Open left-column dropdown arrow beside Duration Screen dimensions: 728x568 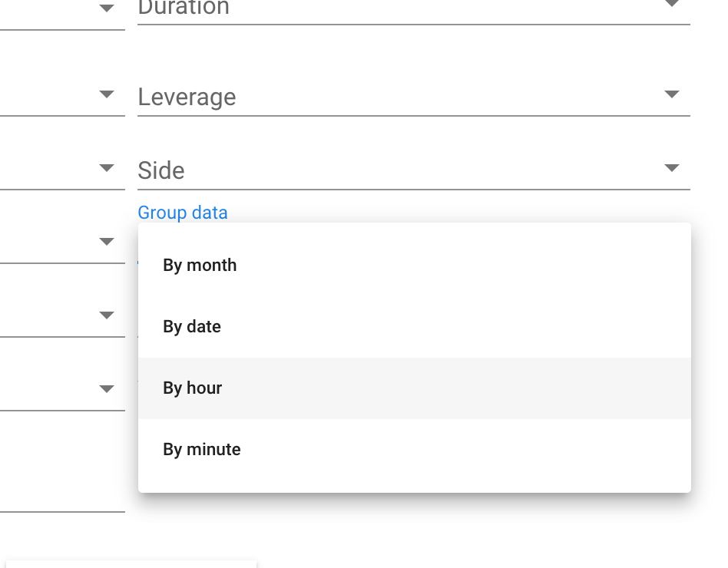click(x=107, y=8)
